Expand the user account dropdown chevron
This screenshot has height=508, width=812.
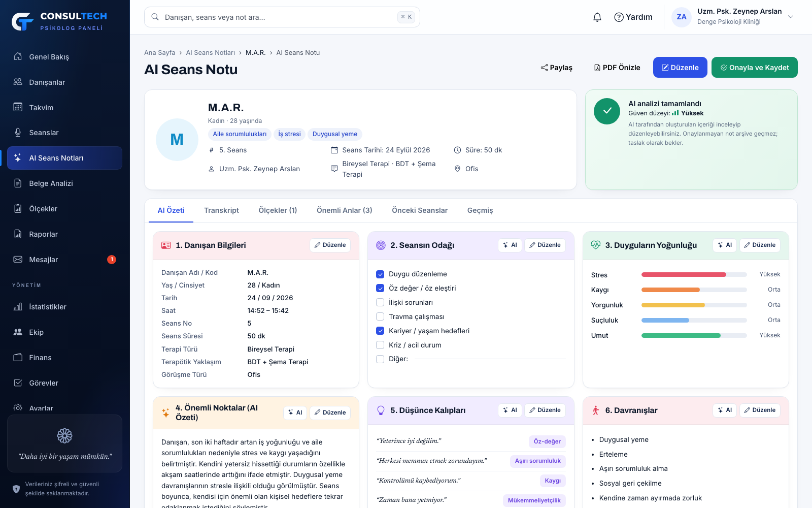point(791,17)
